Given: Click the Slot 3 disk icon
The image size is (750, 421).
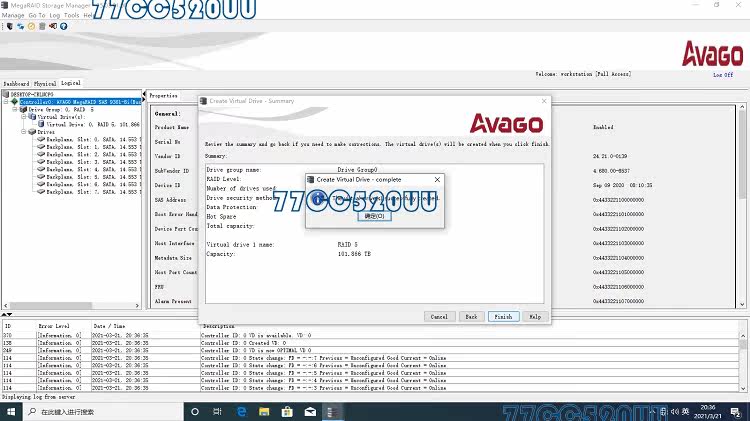Looking at the screenshot, I should coord(41,162).
